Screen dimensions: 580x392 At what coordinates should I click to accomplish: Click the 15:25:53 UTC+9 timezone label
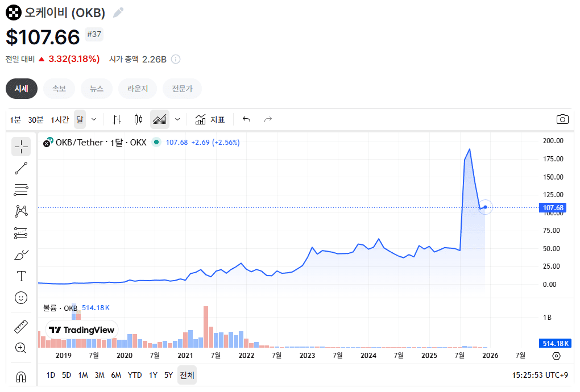pyautogui.click(x=540, y=375)
